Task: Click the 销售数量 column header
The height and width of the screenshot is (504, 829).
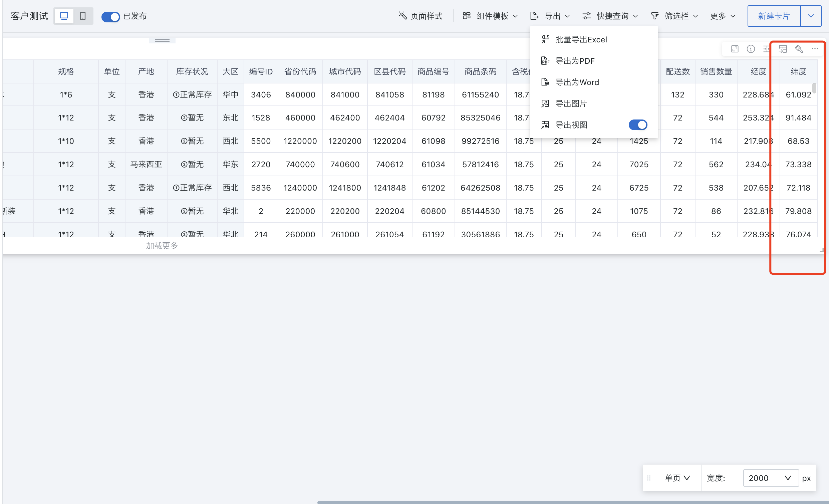Action: [x=716, y=71]
